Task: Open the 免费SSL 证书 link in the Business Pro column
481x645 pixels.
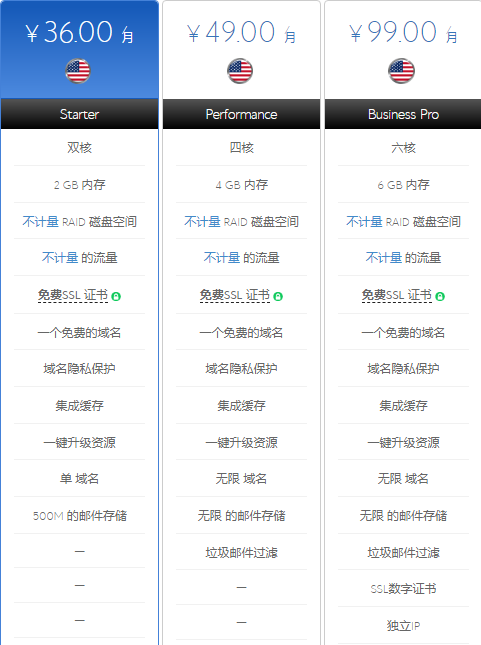Action: click(x=397, y=295)
